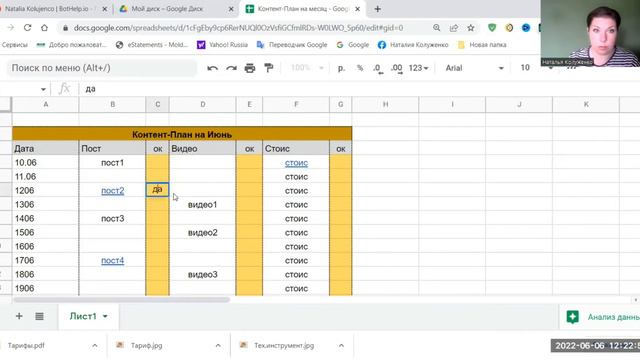The width and height of the screenshot is (640, 360).
Task: Add a new sheet plus icon
Action: tap(19, 316)
